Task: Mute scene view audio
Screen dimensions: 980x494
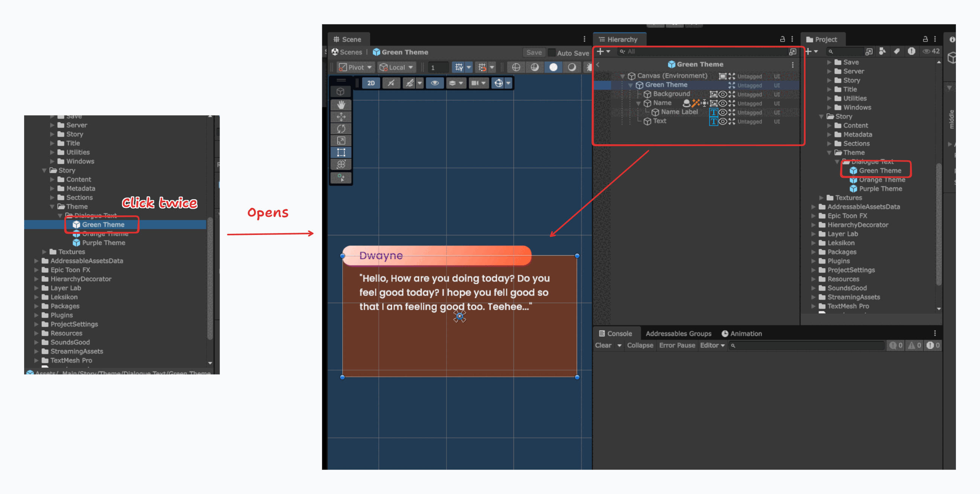Action: pyautogui.click(x=391, y=83)
